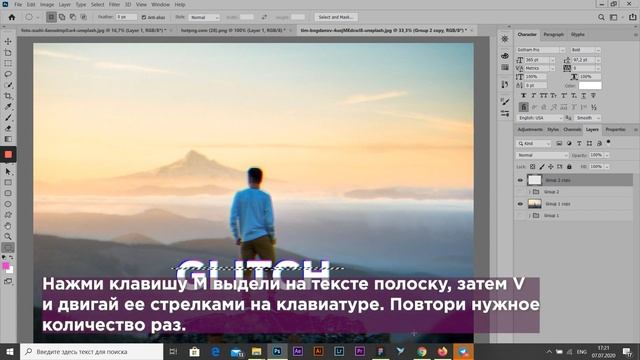Toggle Lock all padlock icon
Screen dimensions: 640x360
[x=569, y=167]
